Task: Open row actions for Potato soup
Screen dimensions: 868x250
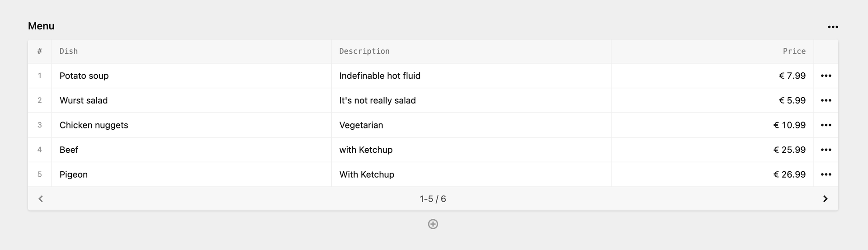Action: pos(826,76)
